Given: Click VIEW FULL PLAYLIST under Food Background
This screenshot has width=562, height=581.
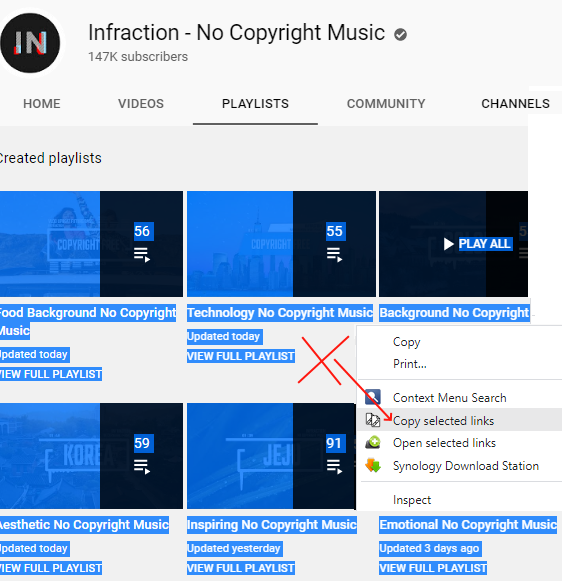Looking at the screenshot, I should (x=51, y=374).
